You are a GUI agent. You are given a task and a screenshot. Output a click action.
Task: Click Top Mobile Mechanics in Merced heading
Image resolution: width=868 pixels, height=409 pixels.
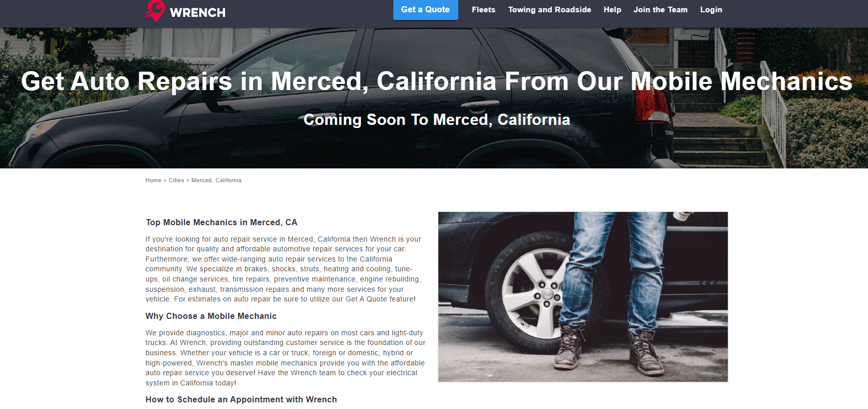tap(221, 222)
